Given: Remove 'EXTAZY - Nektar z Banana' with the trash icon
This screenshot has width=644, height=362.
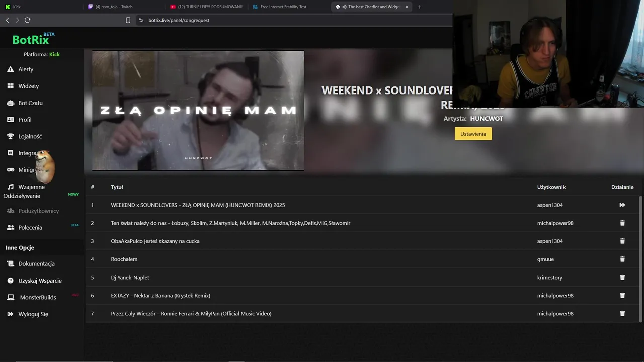Looking at the screenshot, I should point(622,296).
